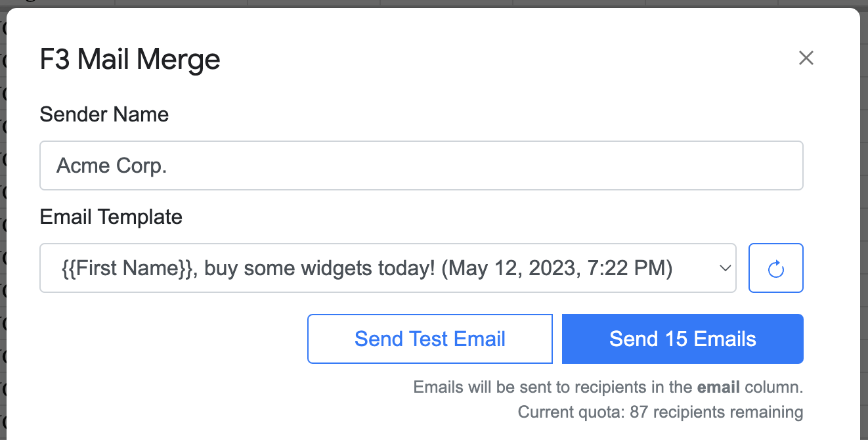Click Send Test Email

pyautogui.click(x=429, y=339)
